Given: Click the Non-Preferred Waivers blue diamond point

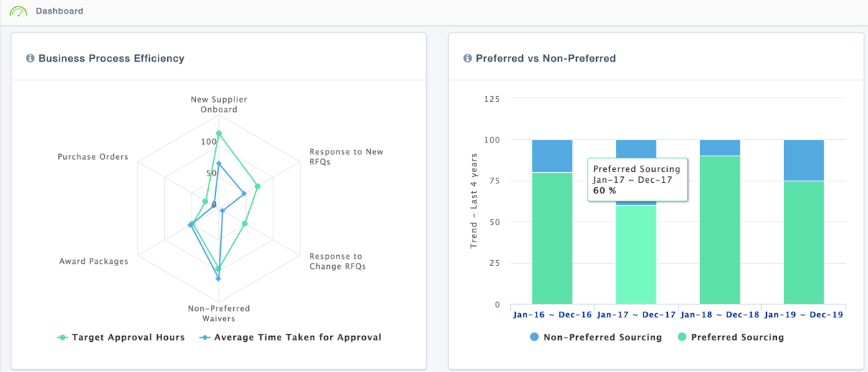Looking at the screenshot, I should coord(218,278).
